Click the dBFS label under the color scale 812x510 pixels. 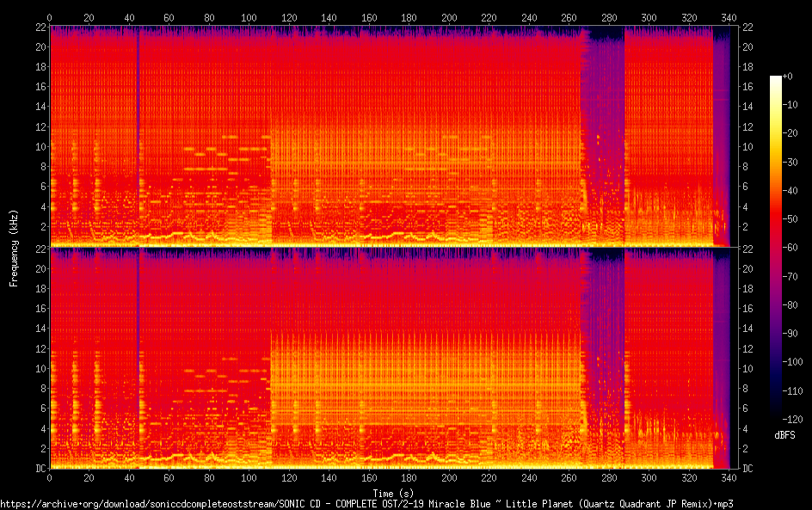(784, 435)
